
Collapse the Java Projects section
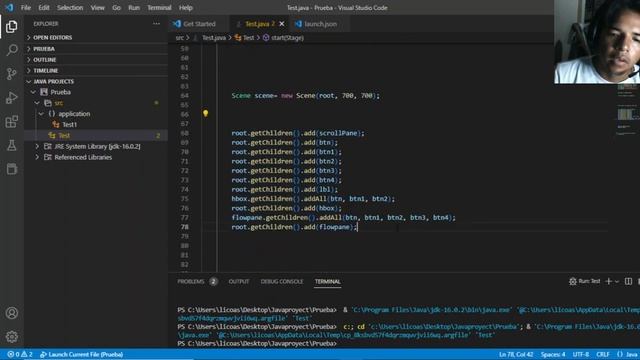96,82
